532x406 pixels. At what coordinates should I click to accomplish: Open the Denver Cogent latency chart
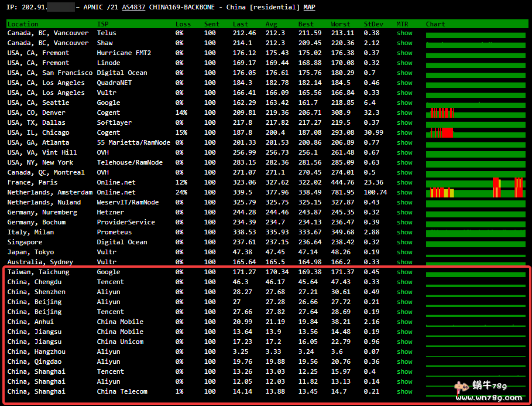[x=475, y=113]
